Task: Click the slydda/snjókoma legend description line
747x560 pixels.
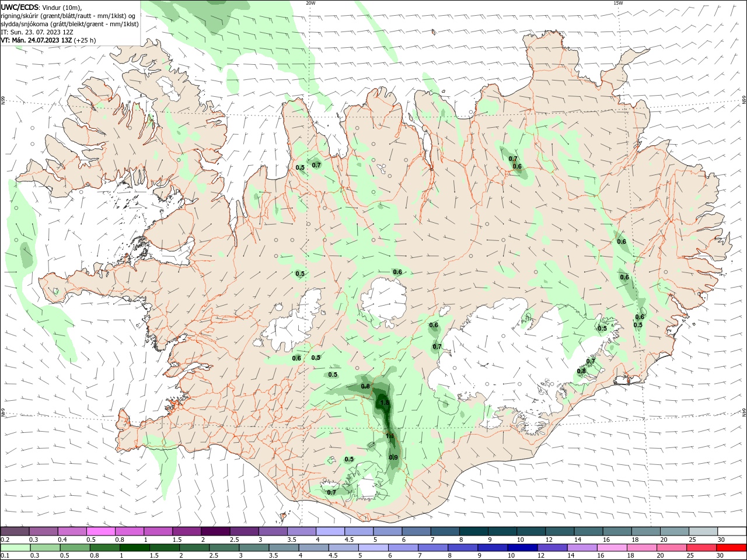Action: pos(70,24)
